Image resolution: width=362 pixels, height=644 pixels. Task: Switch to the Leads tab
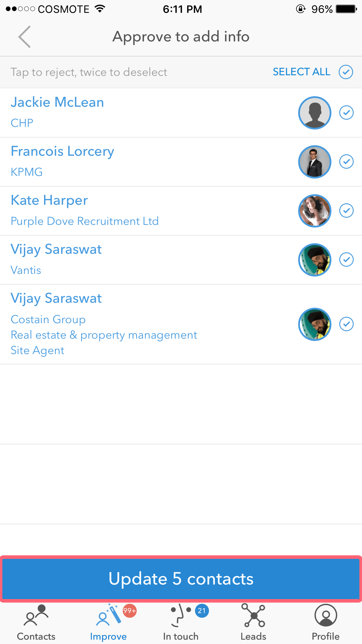click(x=253, y=624)
